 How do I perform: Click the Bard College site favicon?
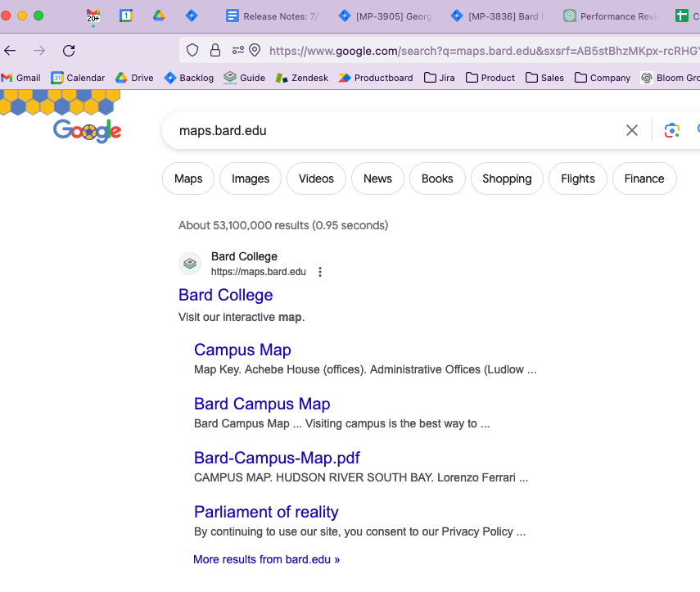click(x=190, y=264)
